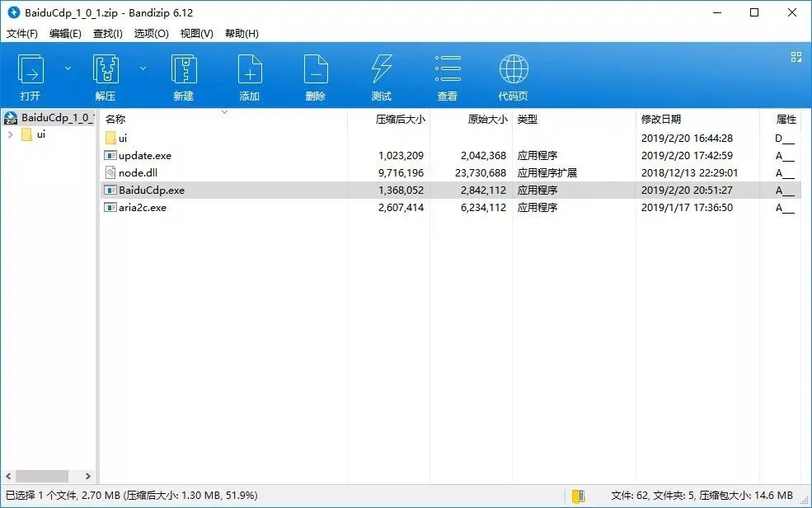Open the 查找(I) menu

pos(108,34)
